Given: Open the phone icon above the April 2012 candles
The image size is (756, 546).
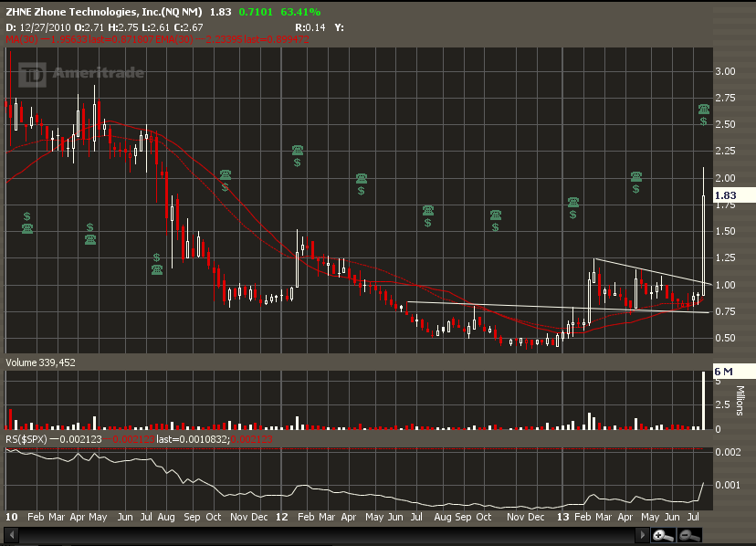Looking at the screenshot, I should pyautogui.click(x=362, y=178).
